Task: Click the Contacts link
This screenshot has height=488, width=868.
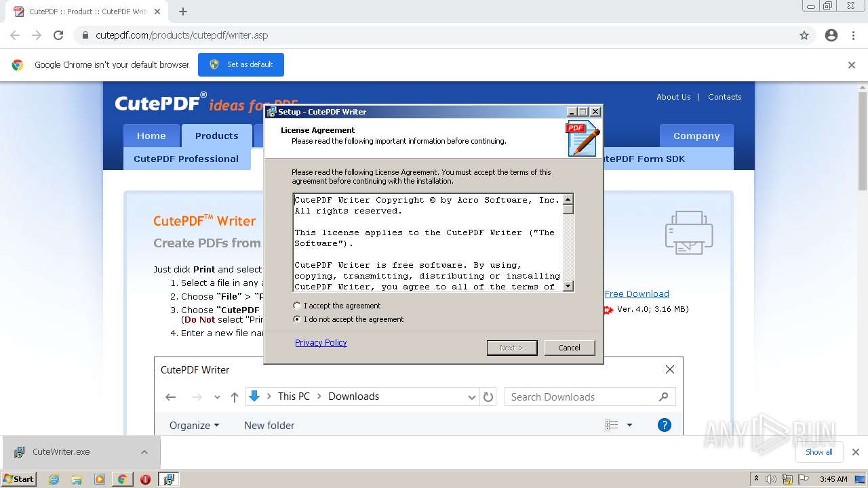Action: tap(724, 97)
